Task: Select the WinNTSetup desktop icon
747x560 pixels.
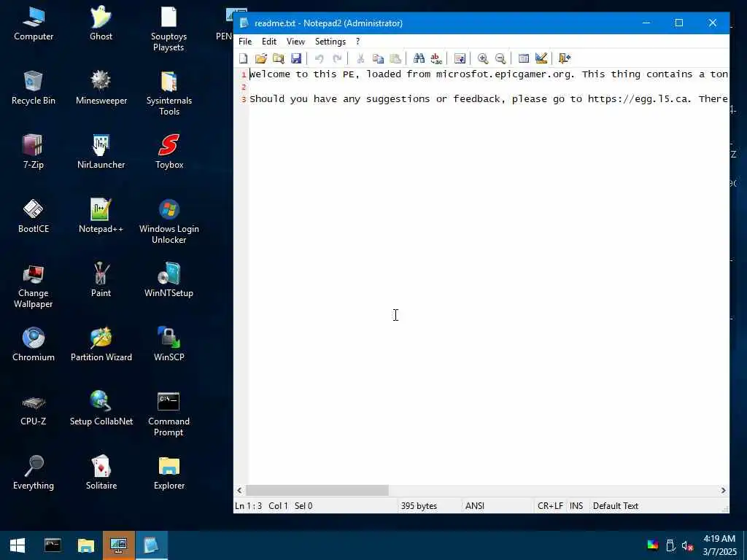Action: click(169, 280)
